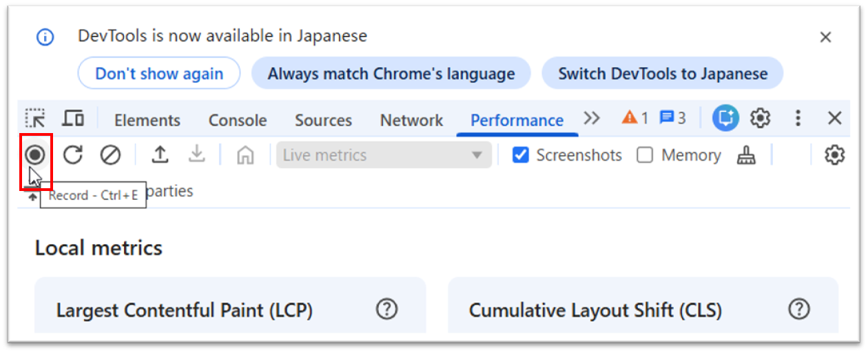Click the Local metrics heading
The image size is (868, 353).
click(x=99, y=248)
